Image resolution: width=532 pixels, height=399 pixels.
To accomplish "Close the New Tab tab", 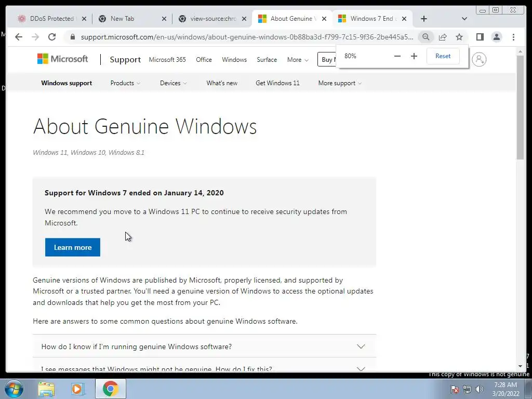I will (x=164, y=19).
